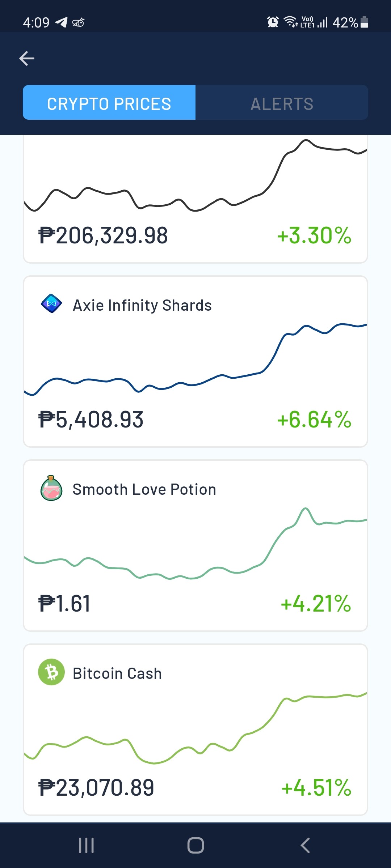Tap the Android home button
Screen dimensions: 391x868
[195, 845]
